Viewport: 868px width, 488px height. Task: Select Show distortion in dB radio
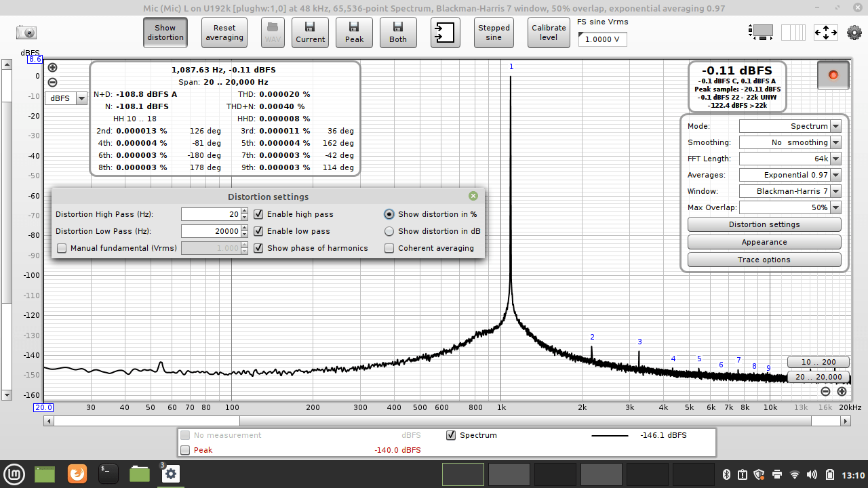(389, 231)
